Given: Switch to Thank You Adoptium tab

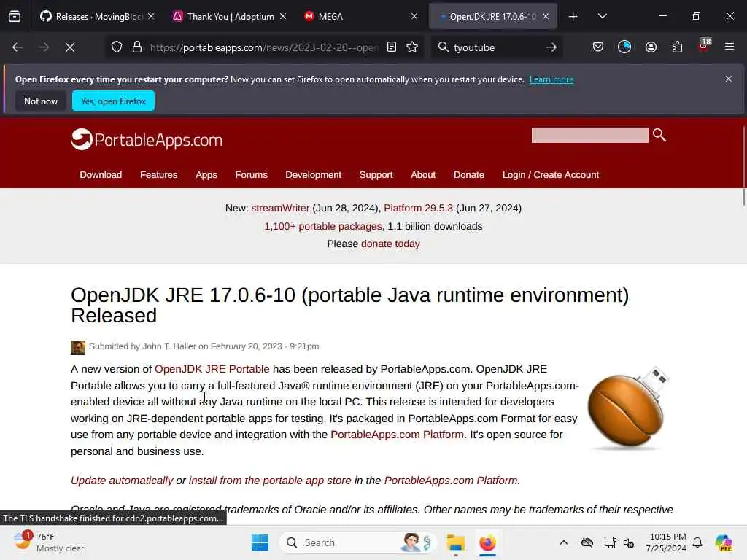Looking at the screenshot, I should click(228, 17).
